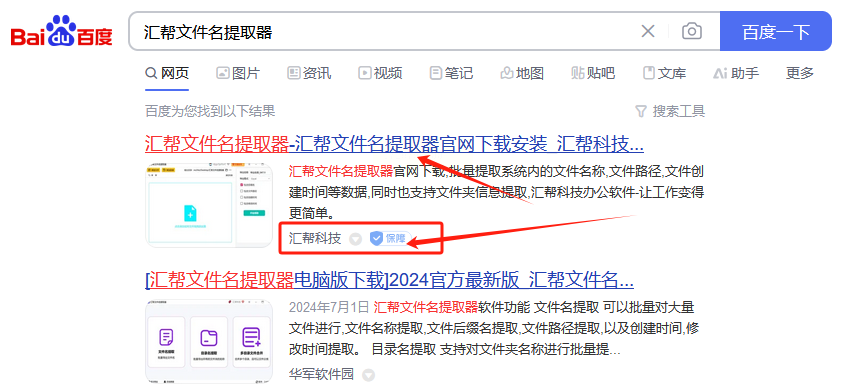The height and width of the screenshot is (388, 846).
Task: Open camera image search icon
Action: 692,31
